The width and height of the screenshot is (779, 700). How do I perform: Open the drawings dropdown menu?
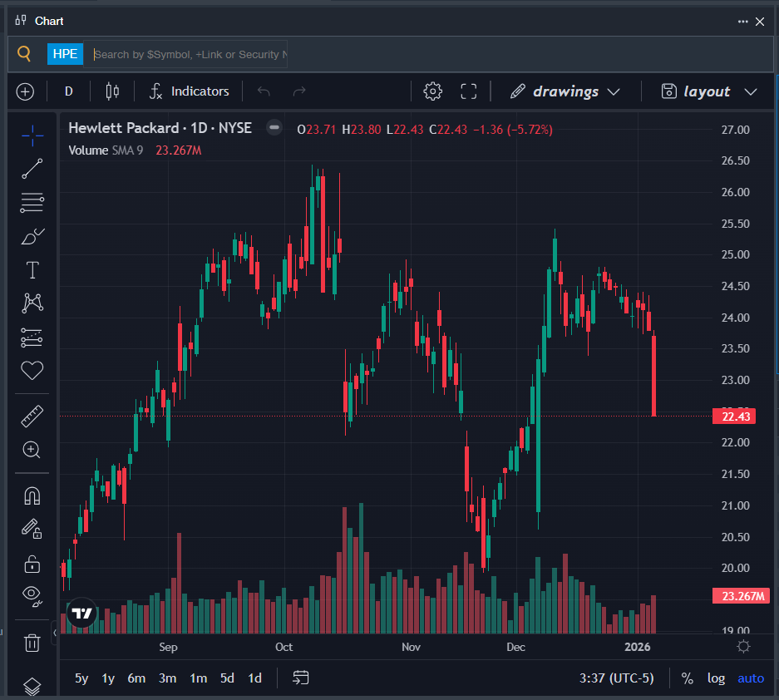coord(566,91)
